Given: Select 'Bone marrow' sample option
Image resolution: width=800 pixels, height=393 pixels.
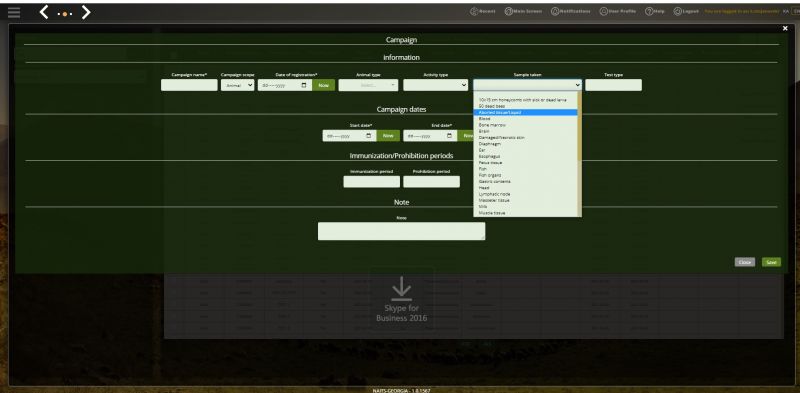Looking at the screenshot, I should tap(526, 125).
